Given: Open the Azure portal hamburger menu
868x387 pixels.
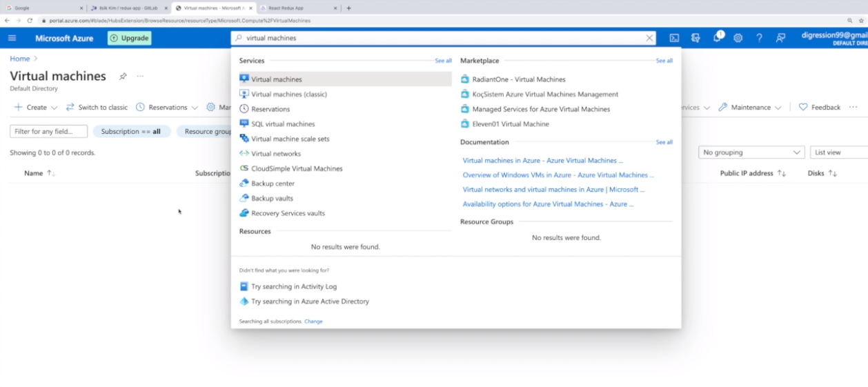Looking at the screenshot, I should click(x=12, y=38).
